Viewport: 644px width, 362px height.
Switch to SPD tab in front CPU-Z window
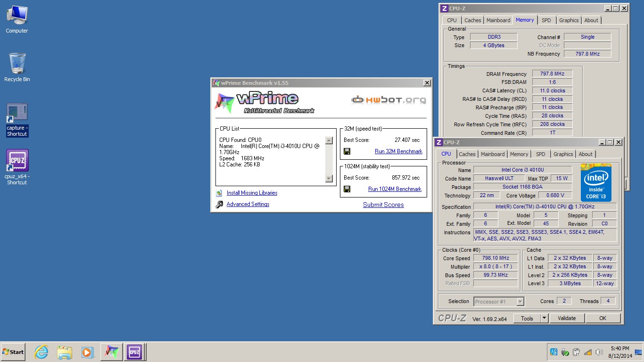point(541,154)
